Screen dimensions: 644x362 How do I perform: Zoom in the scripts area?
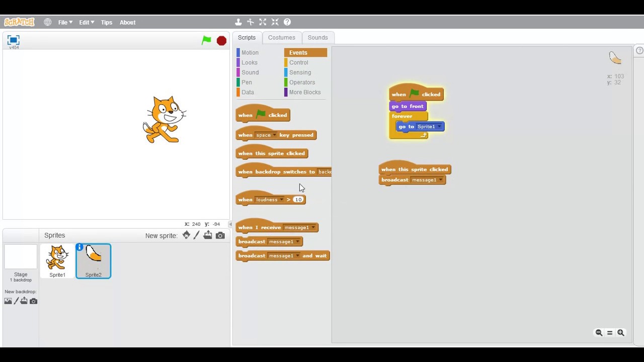click(621, 332)
